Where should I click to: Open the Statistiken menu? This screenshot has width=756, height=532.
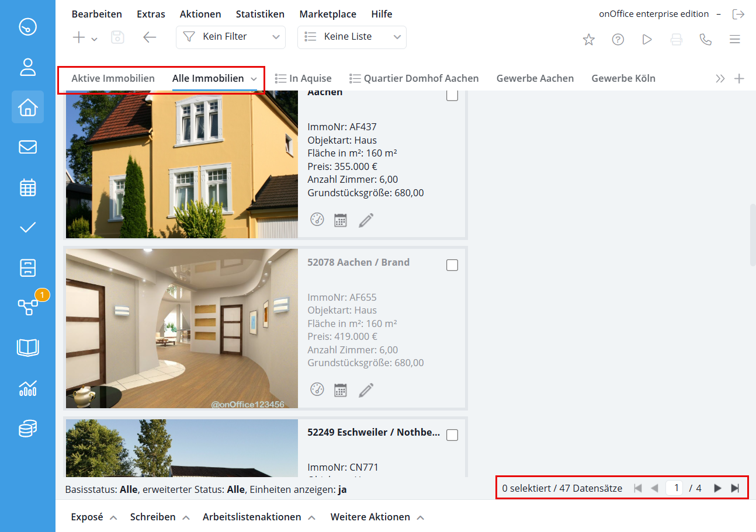(x=260, y=14)
